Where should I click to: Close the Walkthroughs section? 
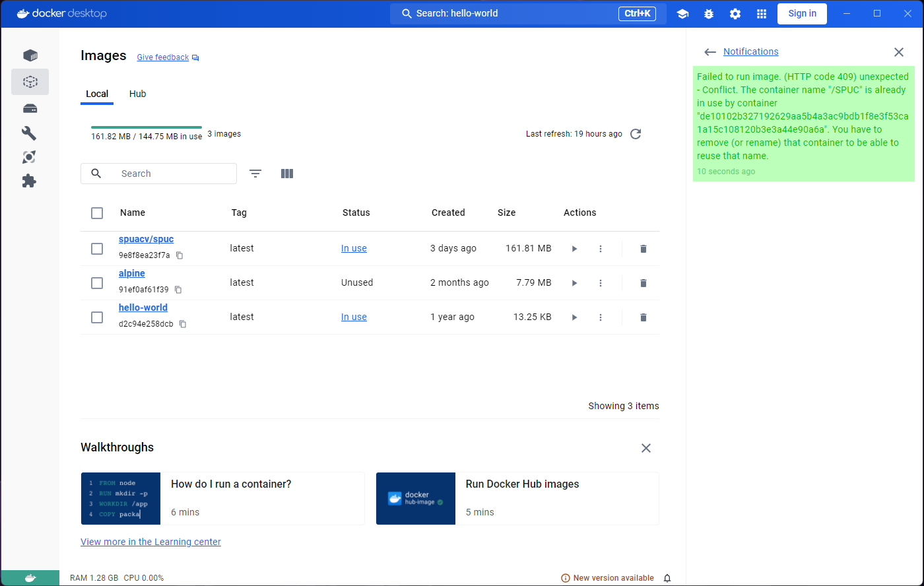click(646, 448)
